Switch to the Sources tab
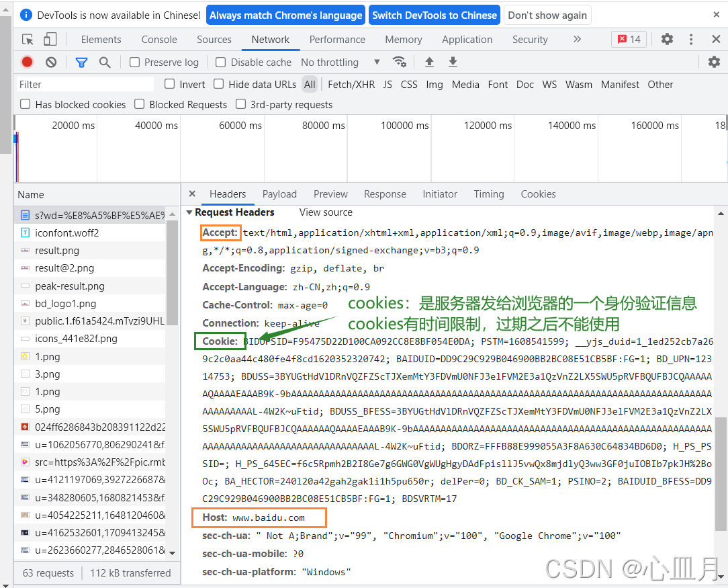Screen dimensions: 728x588 click(x=214, y=40)
